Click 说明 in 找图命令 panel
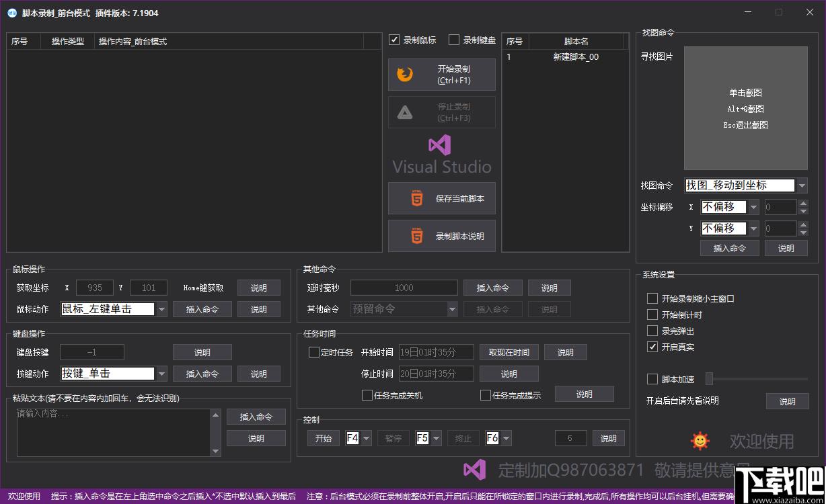 click(786, 248)
